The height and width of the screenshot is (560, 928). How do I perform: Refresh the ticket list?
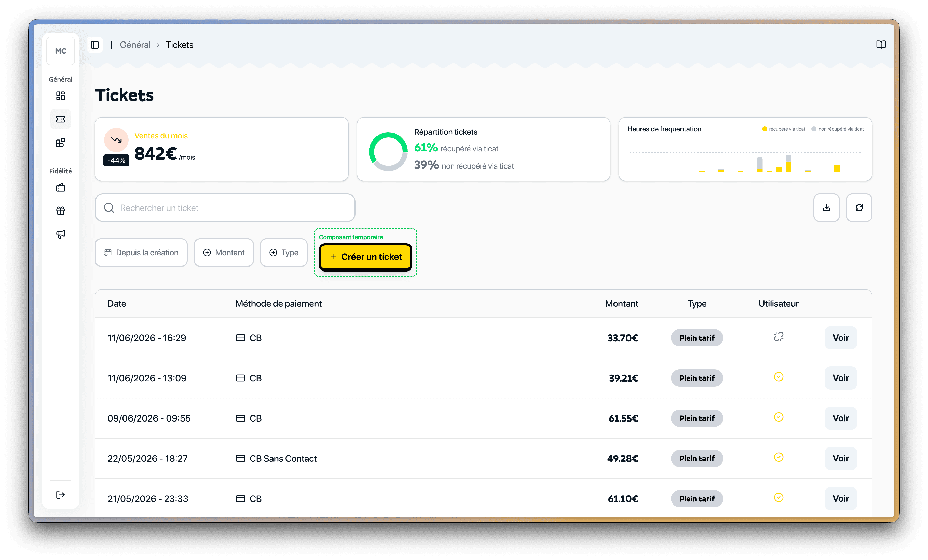click(x=859, y=208)
